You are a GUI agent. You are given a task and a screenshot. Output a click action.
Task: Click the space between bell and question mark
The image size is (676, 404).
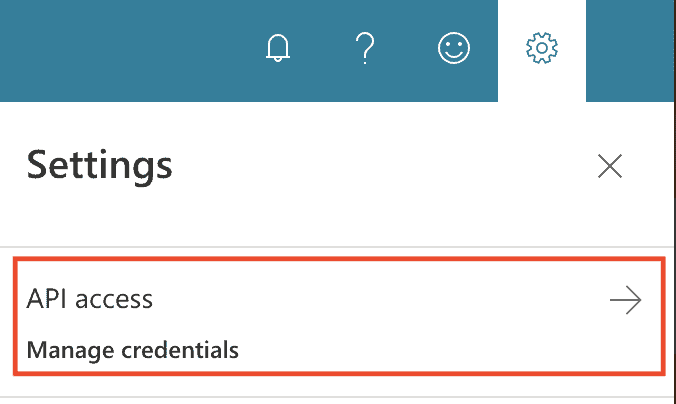322,48
